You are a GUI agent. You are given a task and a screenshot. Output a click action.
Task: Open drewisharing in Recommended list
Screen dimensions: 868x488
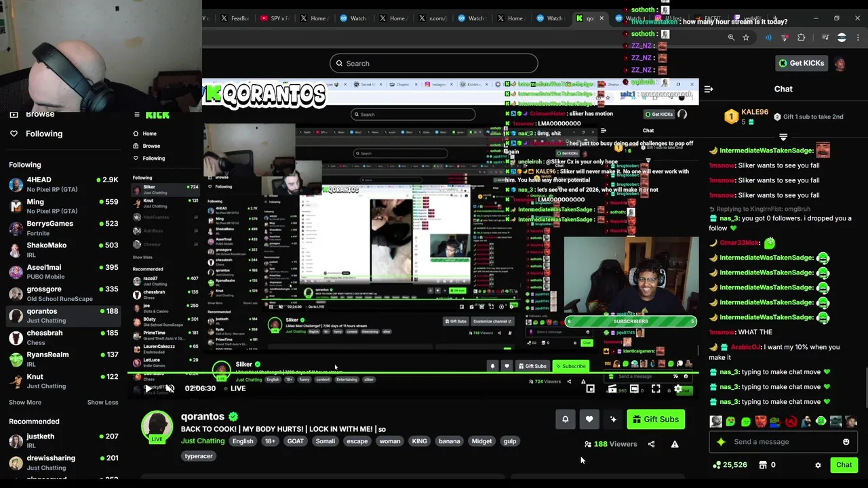64,462
